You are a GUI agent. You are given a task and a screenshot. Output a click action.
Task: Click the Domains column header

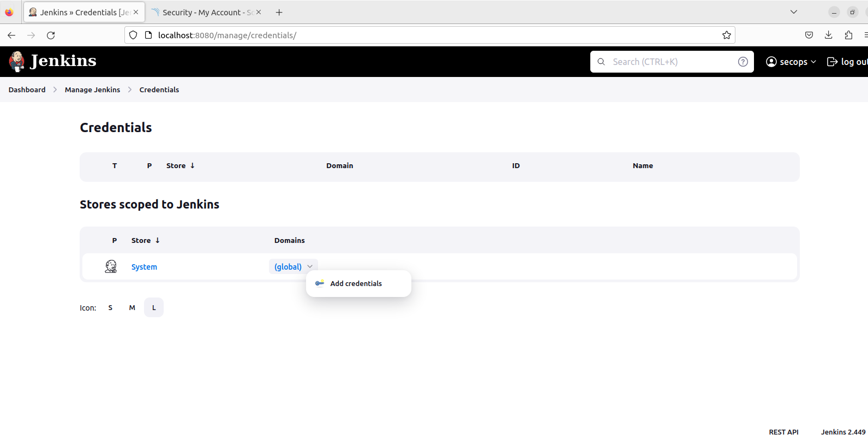pos(290,240)
